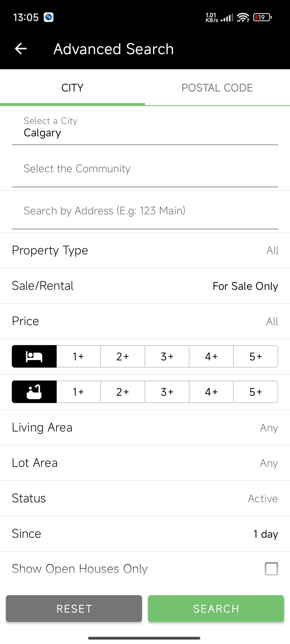The height and width of the screenshot is (644, 290).
Task: Select the City tab
Action: [x=72, y=88]
